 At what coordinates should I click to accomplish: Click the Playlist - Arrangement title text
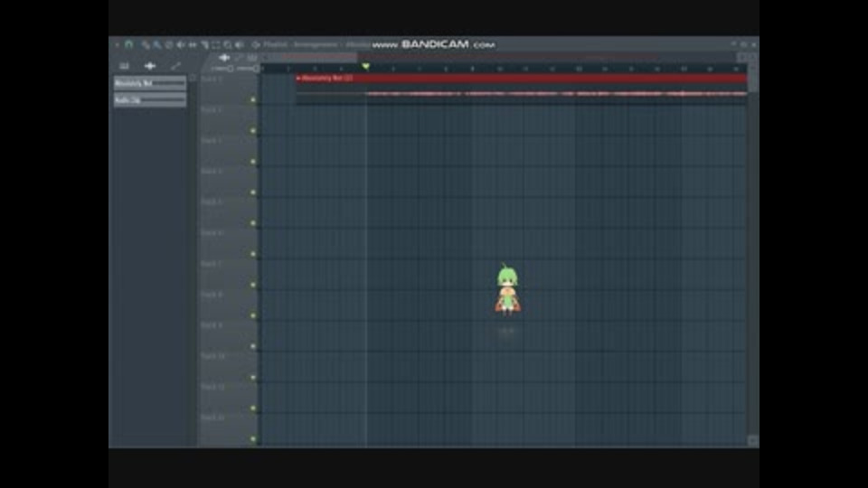[x=300, y=44]
